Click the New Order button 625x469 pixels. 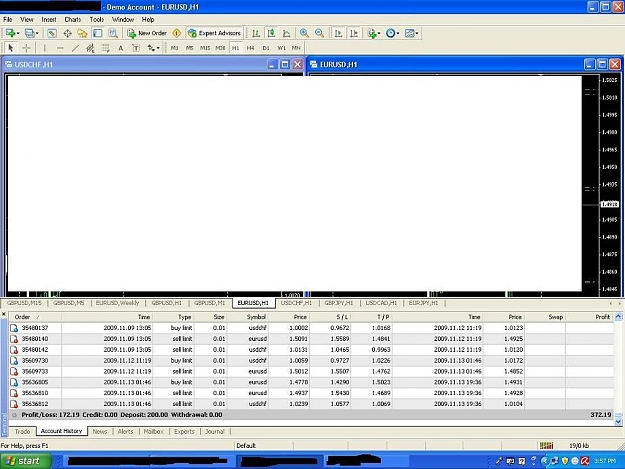coord(147,33)
